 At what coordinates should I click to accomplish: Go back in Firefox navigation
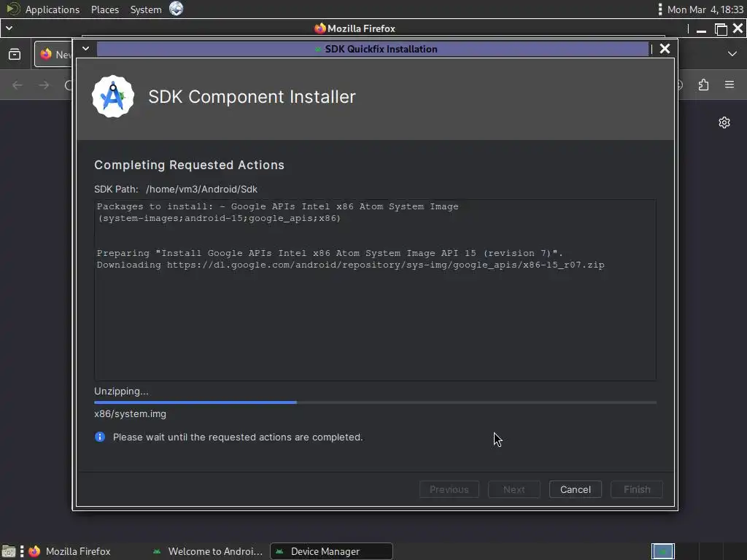(18, 85)
